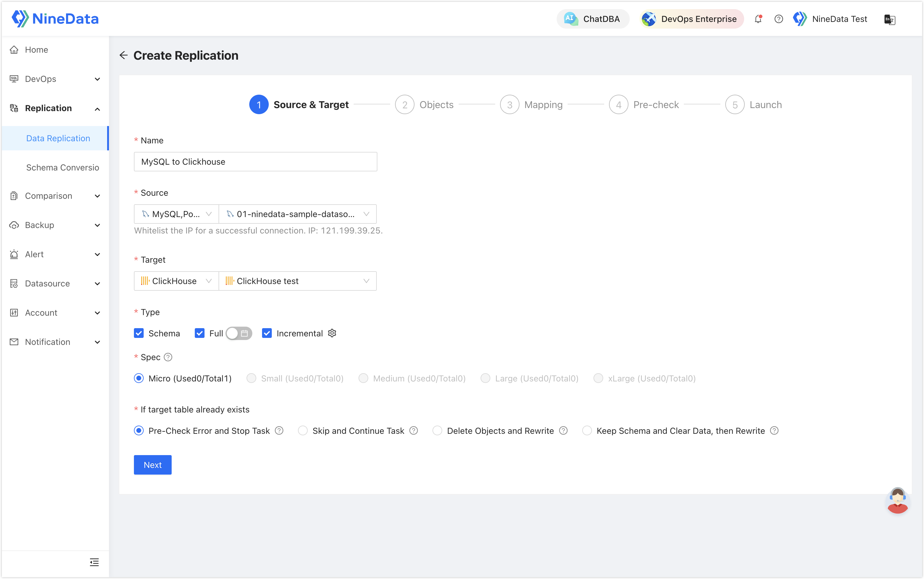This screenshot has width=924, height=579.
Task: Expand the Comparison menu chevron
Action: click(98, 196)
